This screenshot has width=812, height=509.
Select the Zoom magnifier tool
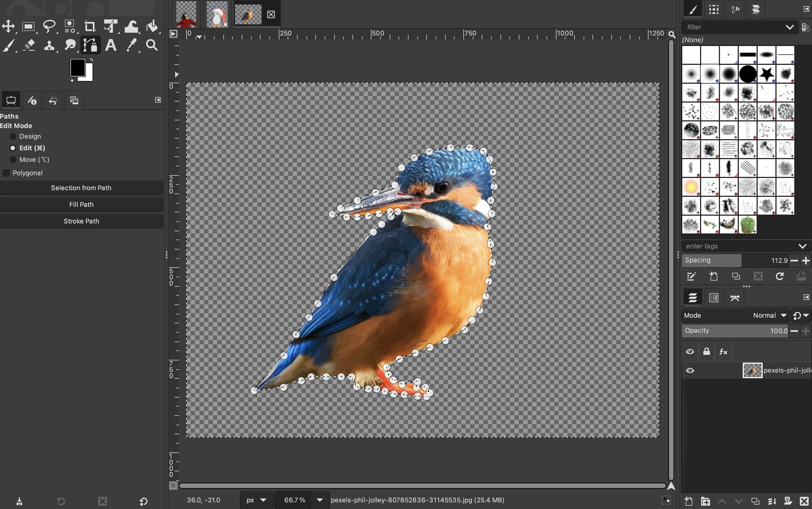pos(152,45)
